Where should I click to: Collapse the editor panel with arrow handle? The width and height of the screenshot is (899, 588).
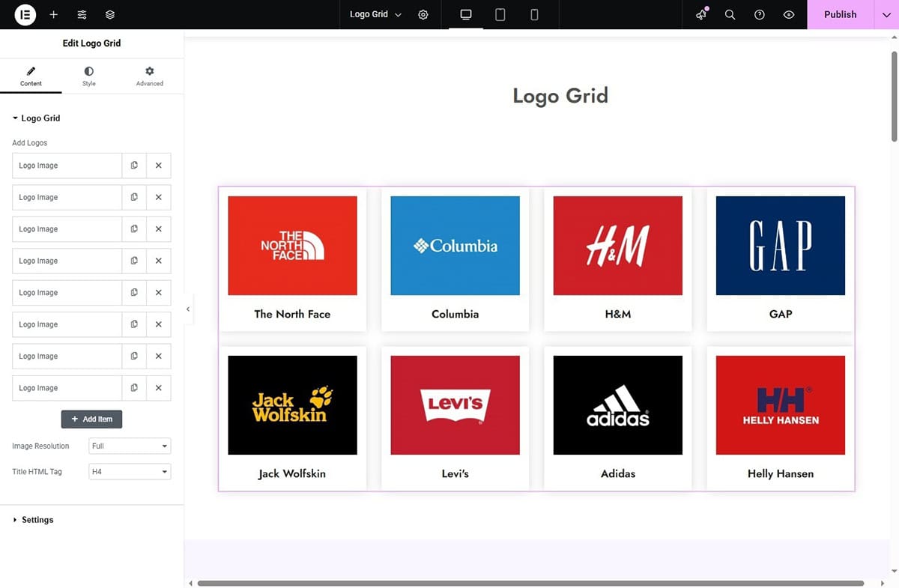188,309
